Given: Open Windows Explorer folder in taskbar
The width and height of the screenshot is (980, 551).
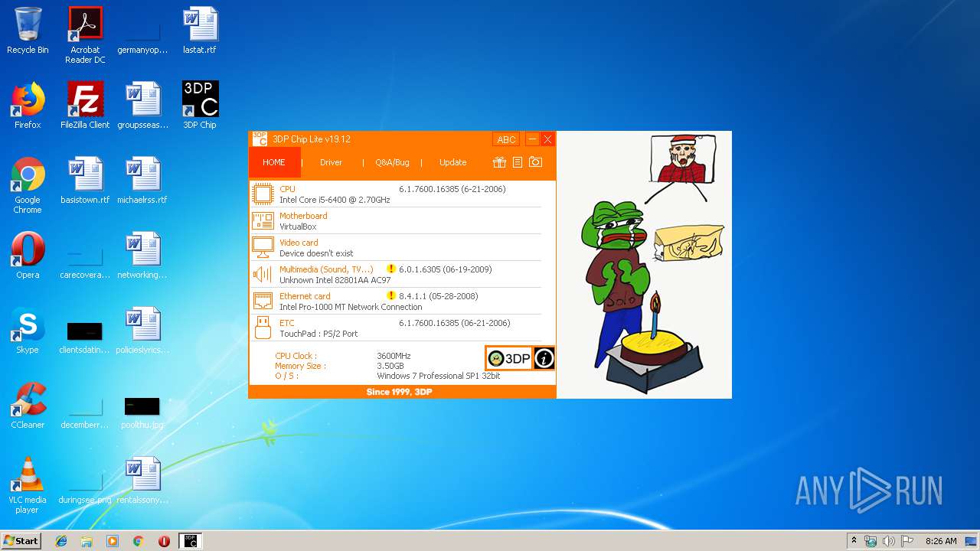Looking at the screenshot, I should point(87,541).
